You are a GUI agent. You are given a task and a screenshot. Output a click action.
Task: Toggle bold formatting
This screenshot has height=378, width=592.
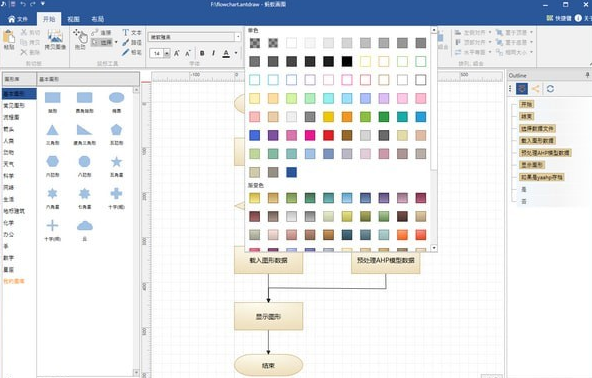202,53
